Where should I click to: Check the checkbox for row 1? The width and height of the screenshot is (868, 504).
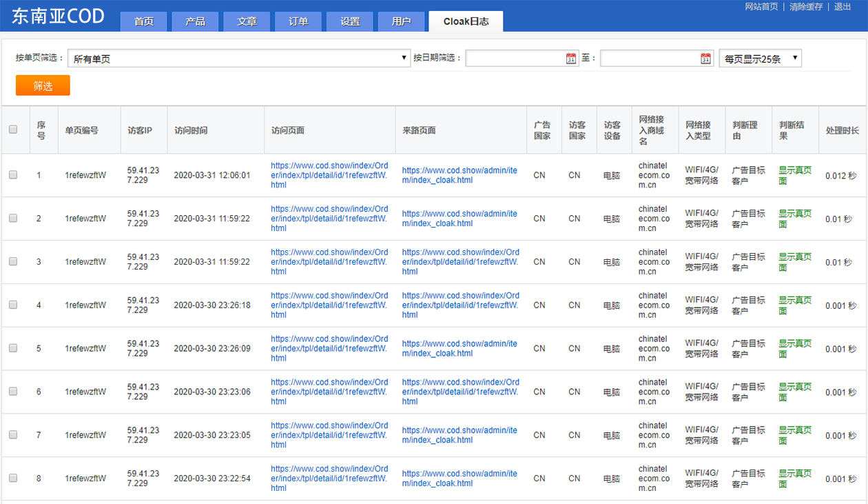pos(13,175)
